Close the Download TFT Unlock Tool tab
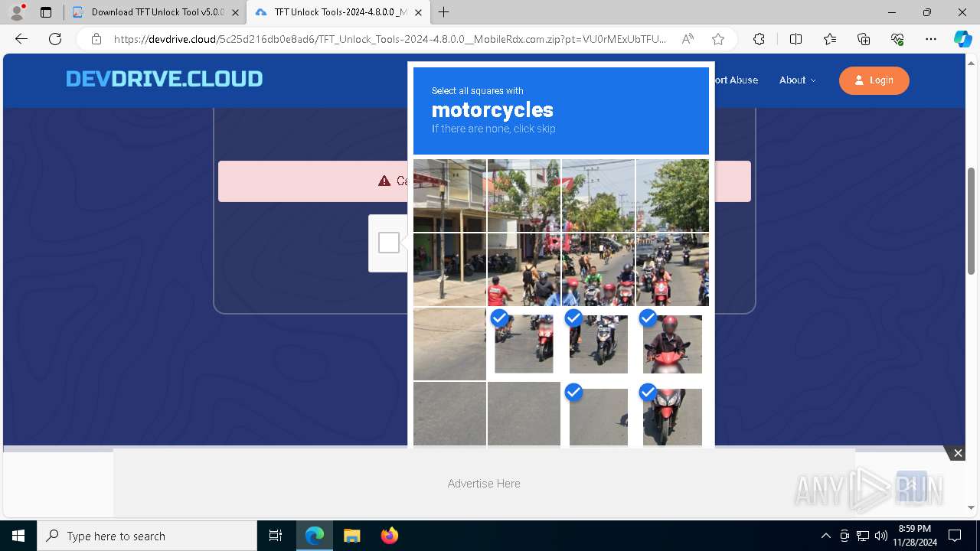Viewport: 980px width, 551px height. click(x=235, y=12)
